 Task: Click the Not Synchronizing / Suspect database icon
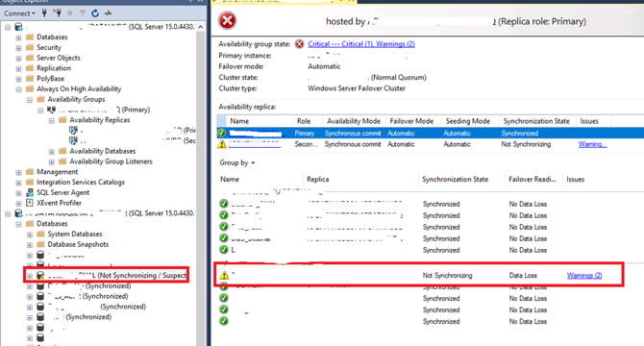40,276
